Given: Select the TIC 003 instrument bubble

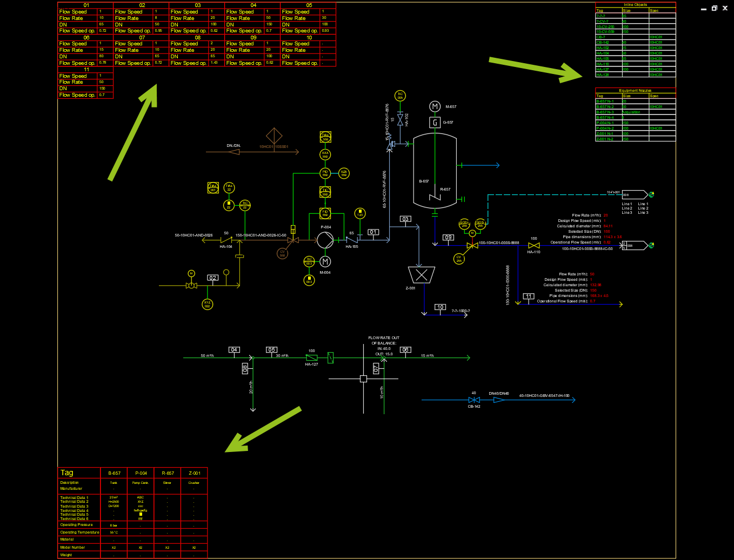Looking at the screenshot, I should coord(309,261).
